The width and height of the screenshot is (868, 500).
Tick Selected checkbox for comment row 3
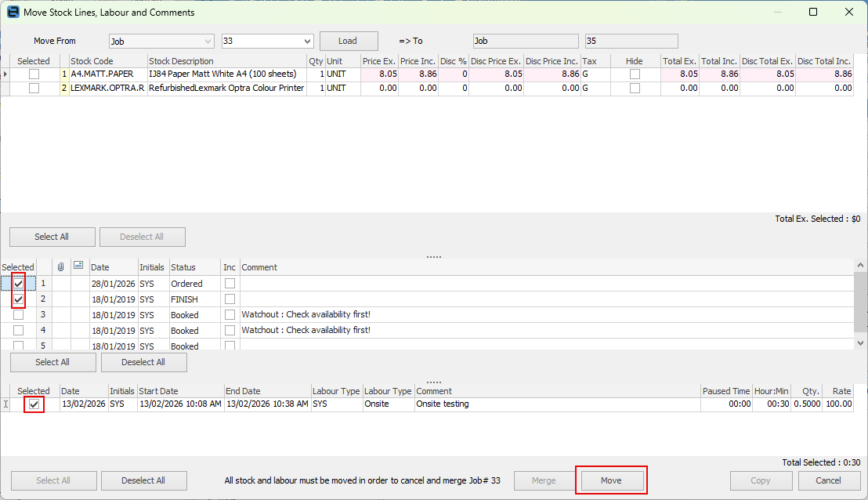coord(18,315)
